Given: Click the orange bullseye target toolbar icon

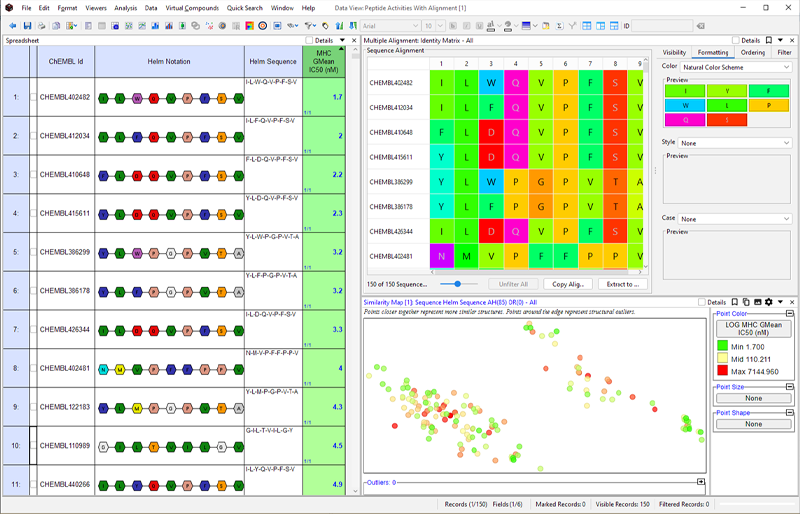Looking at the screenshot, I should 262,26.
